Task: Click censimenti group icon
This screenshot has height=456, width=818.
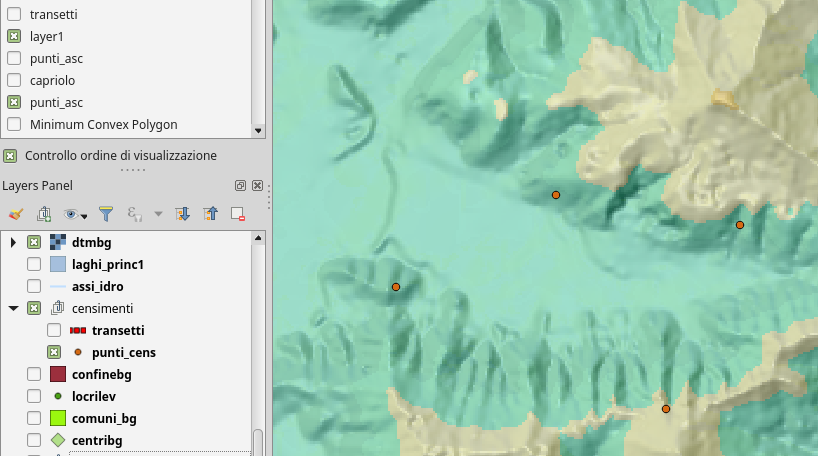Action: [58, 308]
